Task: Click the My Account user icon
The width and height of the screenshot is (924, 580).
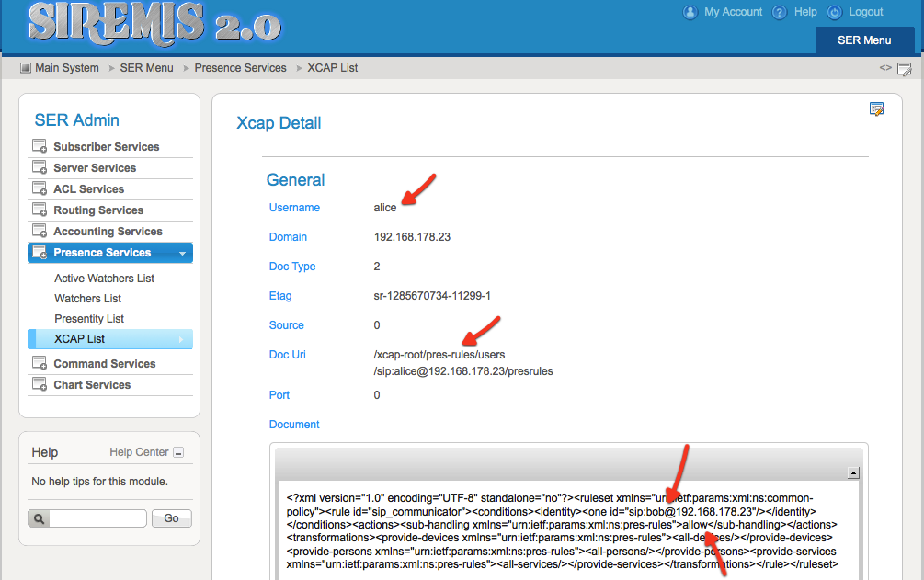Action: click(x=690, y=12)
